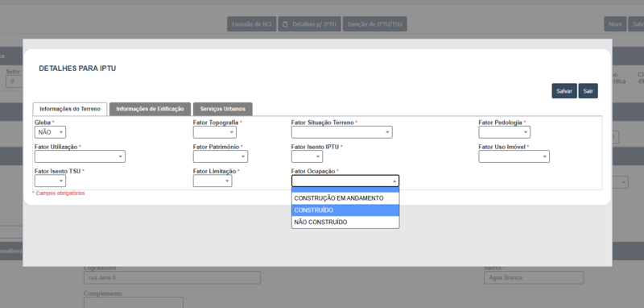Expand the Fator Uso Imóvel dropdown
Image resolution: width=644 pixels, height=308 pixels.
[x=514, y=156]
